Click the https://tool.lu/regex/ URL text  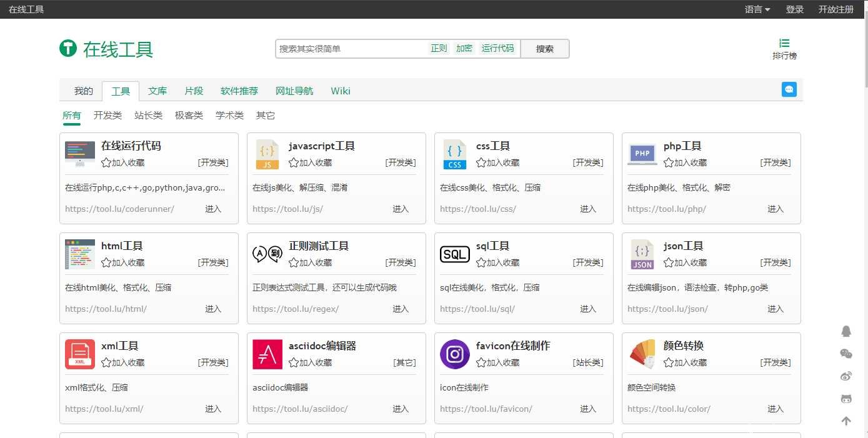tap(296, 309)
